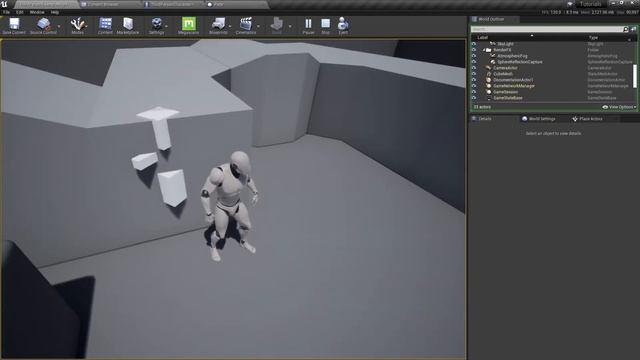Click the World Outliner search field
The width and height of the screenshot is (640, 360).
tap(547, 29)
